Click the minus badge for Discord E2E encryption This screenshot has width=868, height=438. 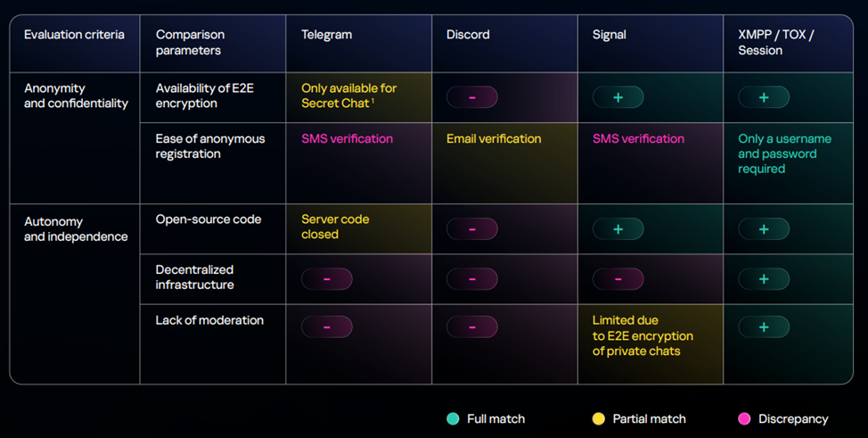point(471,97)
